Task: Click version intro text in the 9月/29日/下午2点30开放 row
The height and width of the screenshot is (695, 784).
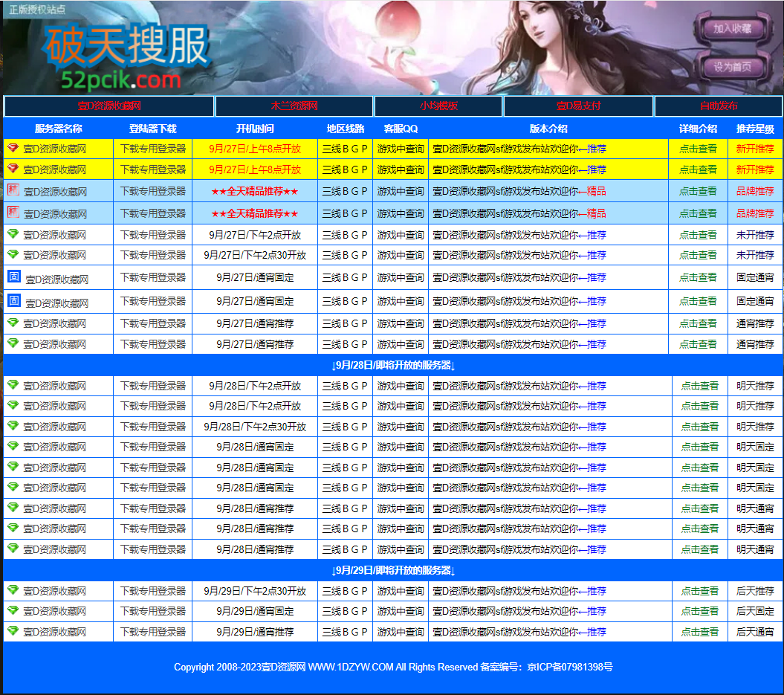Action: pos(519,591)
